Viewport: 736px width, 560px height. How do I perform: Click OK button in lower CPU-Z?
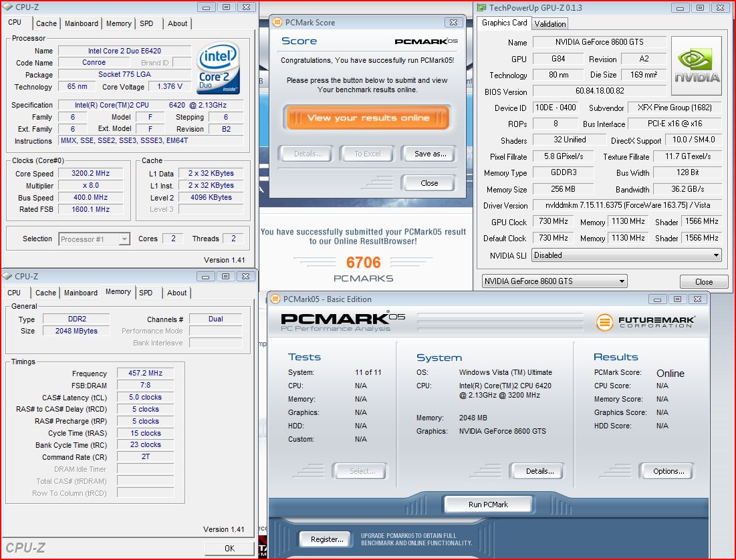point(229,548)
